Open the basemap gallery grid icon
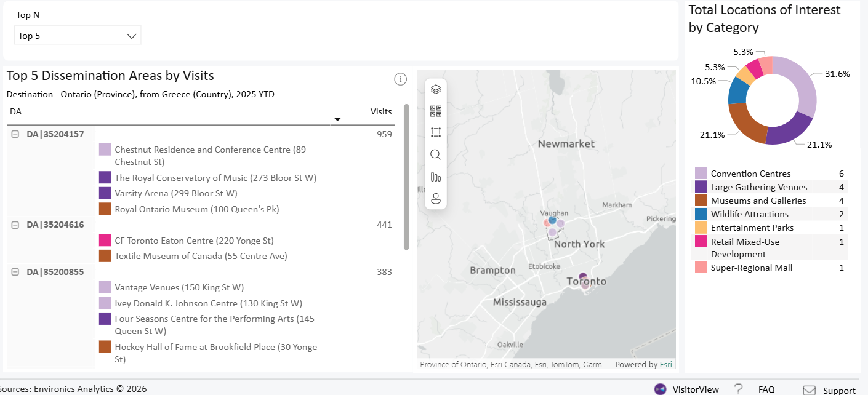This screenshot has width=868, height=395. click(x=436, y=111)
